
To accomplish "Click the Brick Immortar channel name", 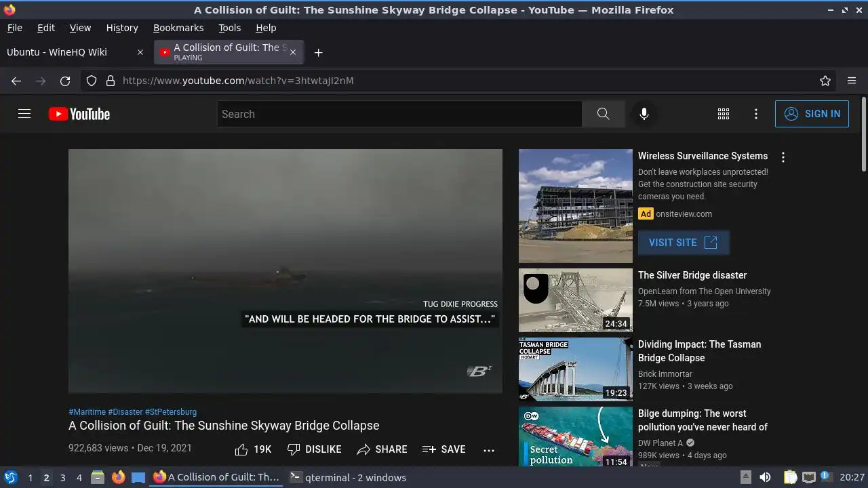I will [665, 374].
